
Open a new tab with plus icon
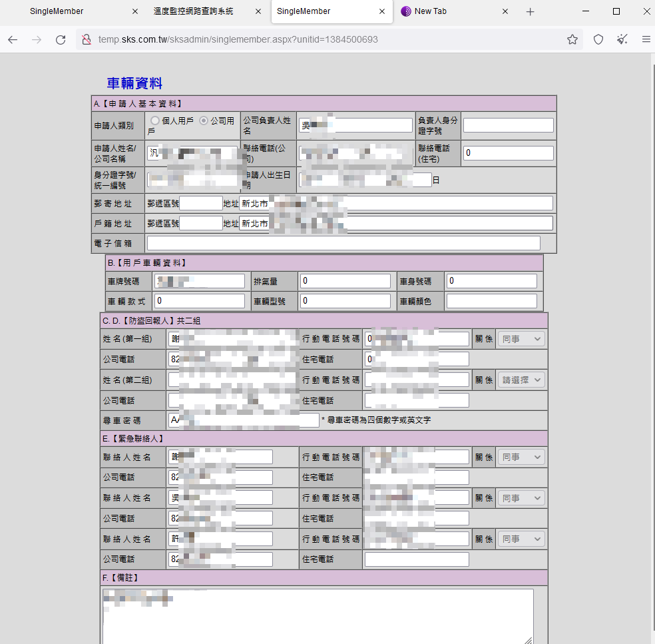pyautogui.click(x=530, y=12)
